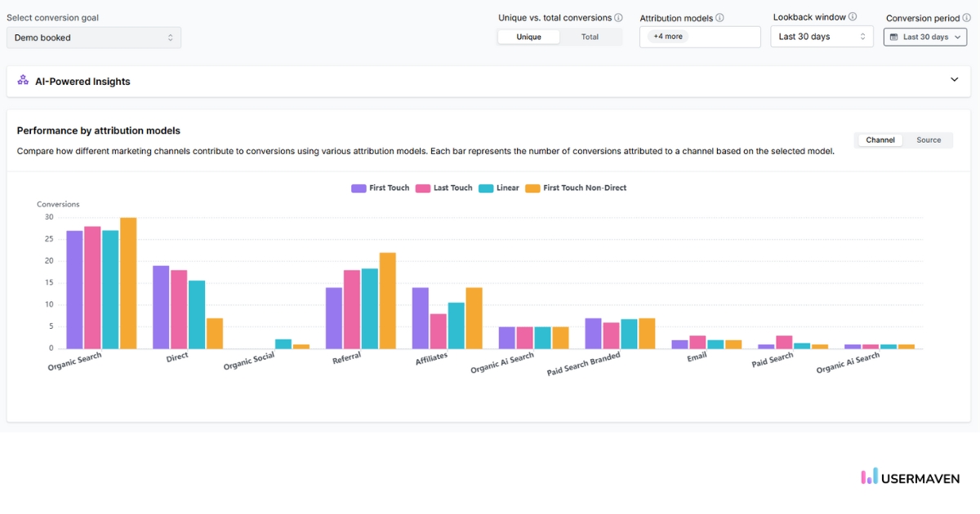Click the +4 more attribution models chip

click(x=667, y=36)
